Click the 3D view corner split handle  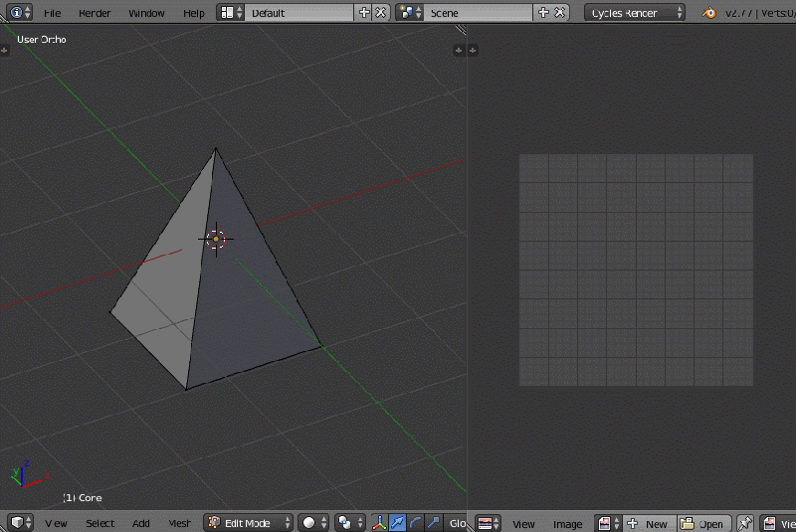[x=461, y=29]
